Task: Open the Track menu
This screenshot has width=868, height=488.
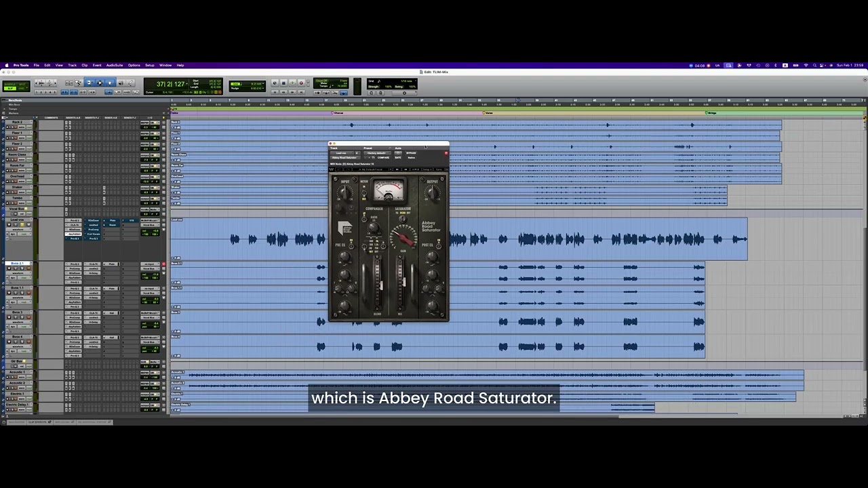Action: (x=72, y=65)
